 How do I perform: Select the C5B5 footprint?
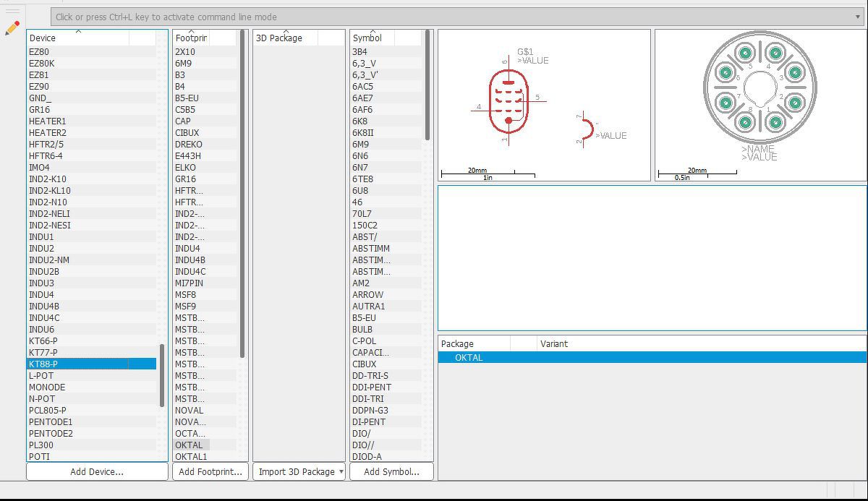[x=205, y=109]
